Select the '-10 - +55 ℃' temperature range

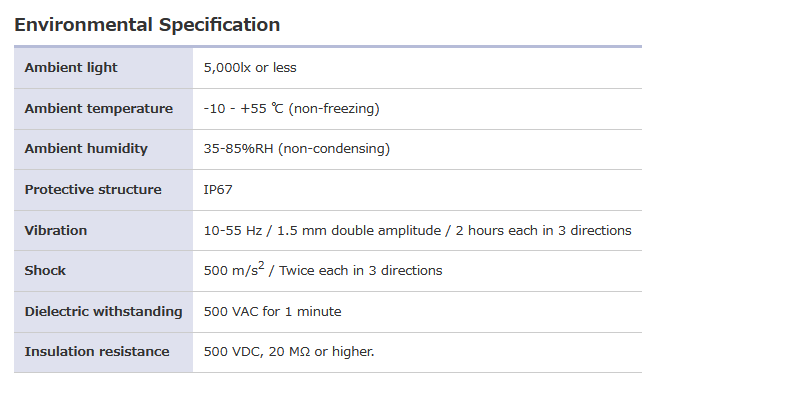243,109
